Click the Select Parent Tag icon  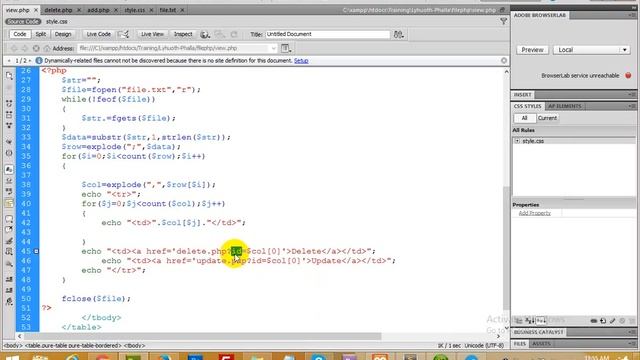pyautogui.click(x=9, y=142)
